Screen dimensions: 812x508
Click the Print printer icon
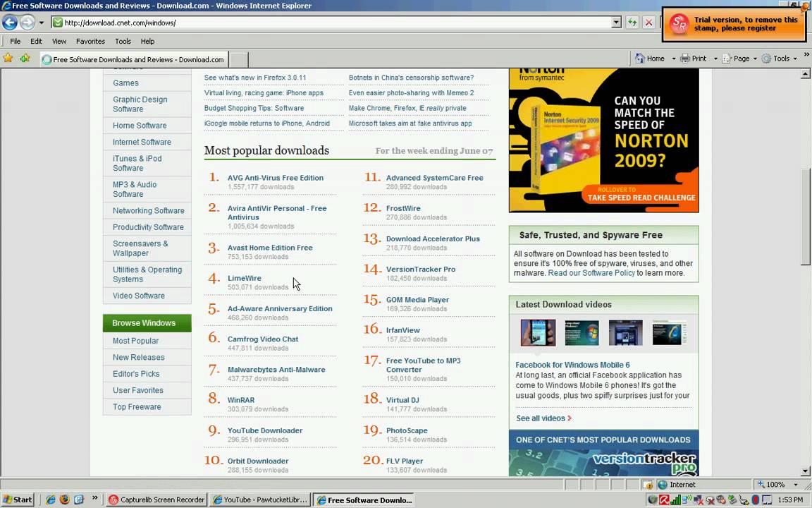pos(685,58)
